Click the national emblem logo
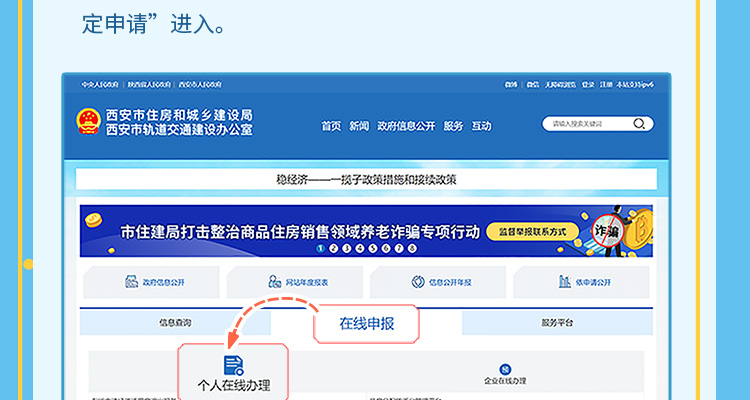Image resolution: width=750 pixels, height=400 pixels. tap(88, 121)
